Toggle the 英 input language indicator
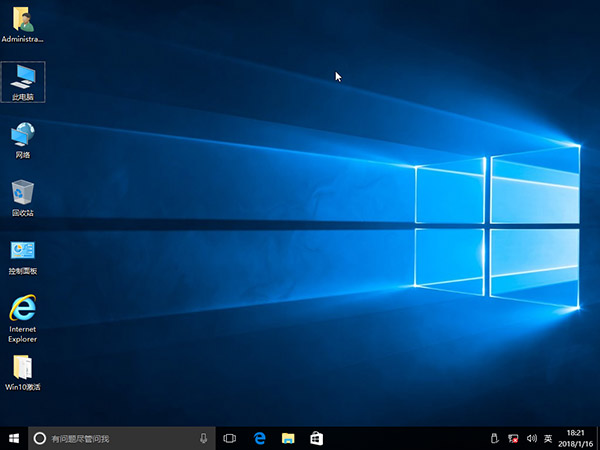The image size is (600, 450). point(546,438)
